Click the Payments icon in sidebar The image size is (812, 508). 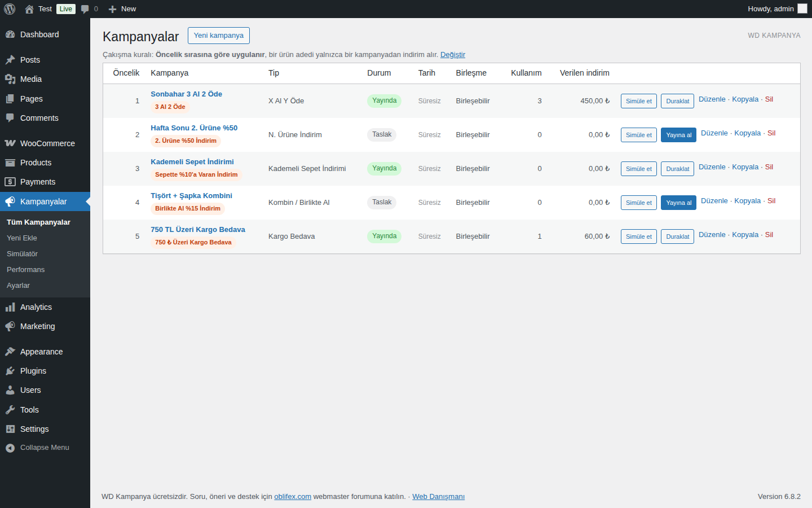(10, 182)
